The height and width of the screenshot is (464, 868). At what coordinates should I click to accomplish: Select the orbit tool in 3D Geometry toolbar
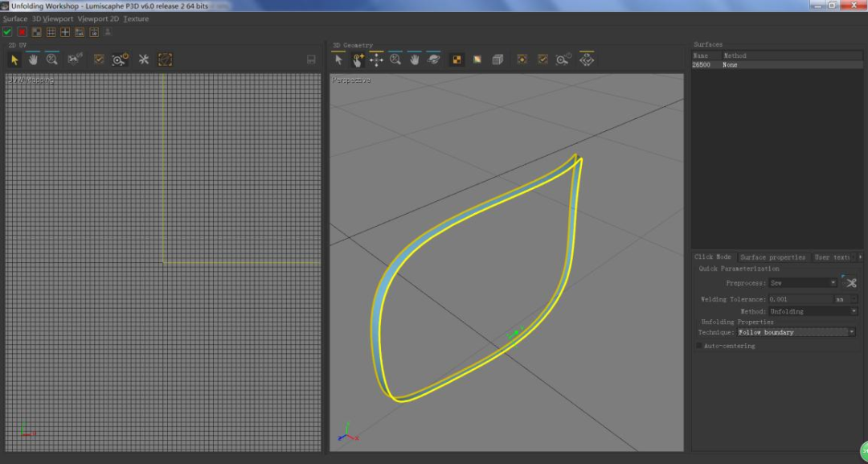click(x=434, y=60)
